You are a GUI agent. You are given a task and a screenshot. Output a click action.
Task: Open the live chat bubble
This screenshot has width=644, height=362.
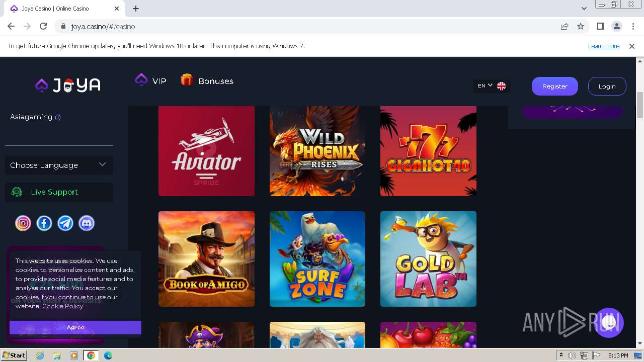[609, 323]
